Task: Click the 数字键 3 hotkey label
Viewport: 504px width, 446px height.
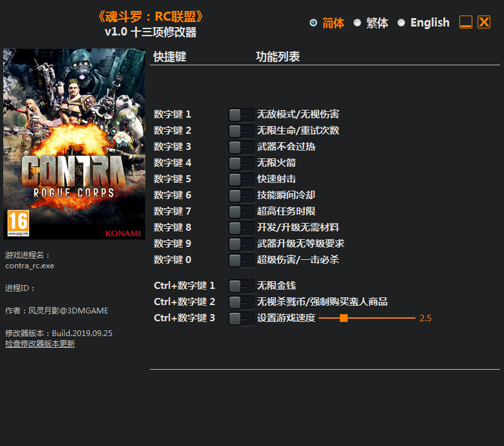Action: pyautogui.click(x=173, y=147)
